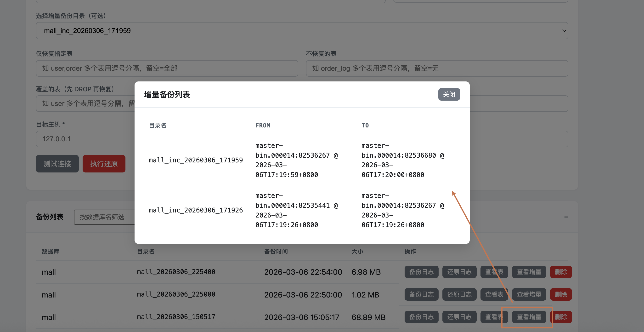This screenshot has height=332, width=644.
Task: Click 查看增量 for mall_20260306_225000
Action: 529,294
